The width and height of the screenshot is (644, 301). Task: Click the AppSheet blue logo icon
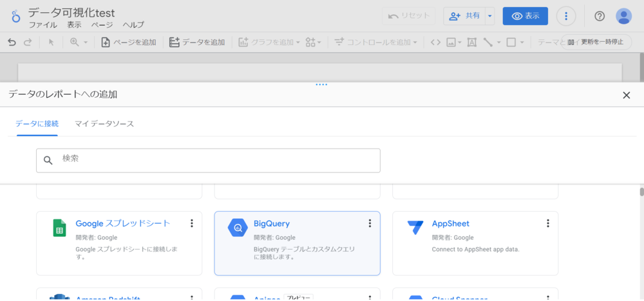point(415,228)
